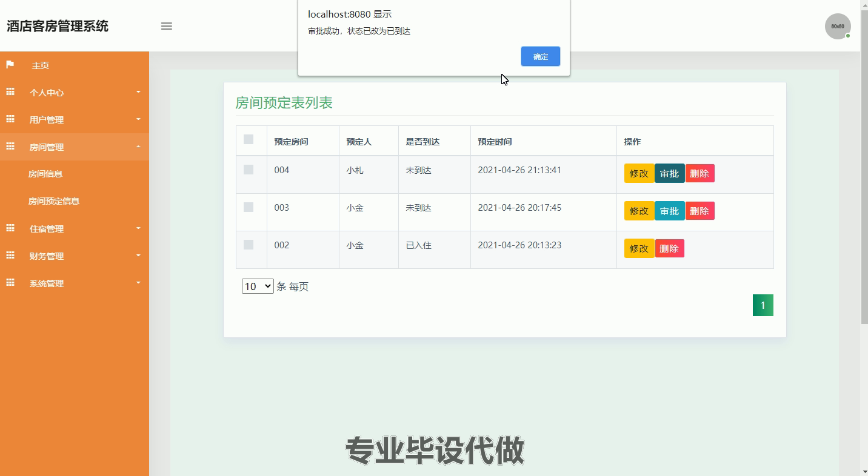
Task: Click the flag icon beside 主页
Action: pyautogui.click(x=10, y=64)
